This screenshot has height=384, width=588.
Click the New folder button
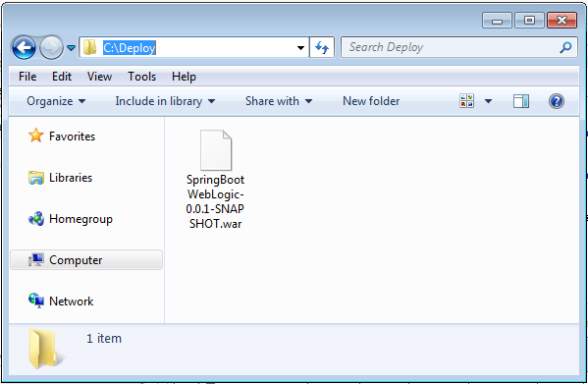click(371, 101)
